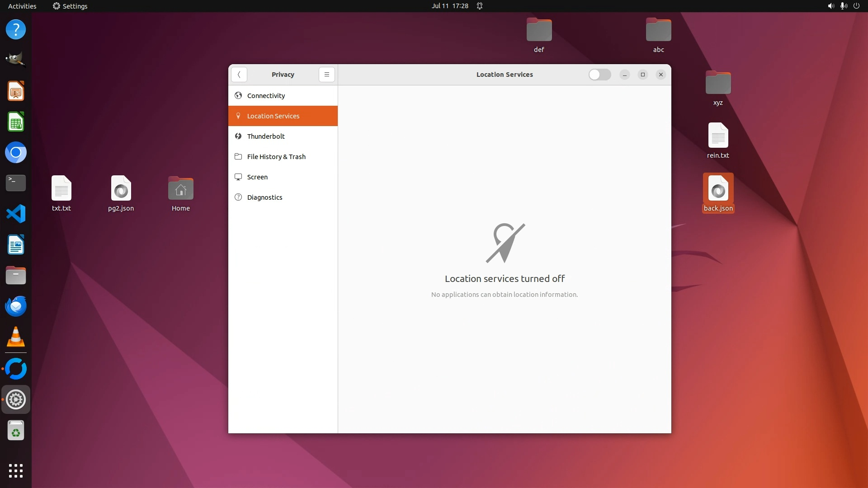Go back using the Privacy back arrow
This screenshot has height=488, width=868.
click(239, 75)
